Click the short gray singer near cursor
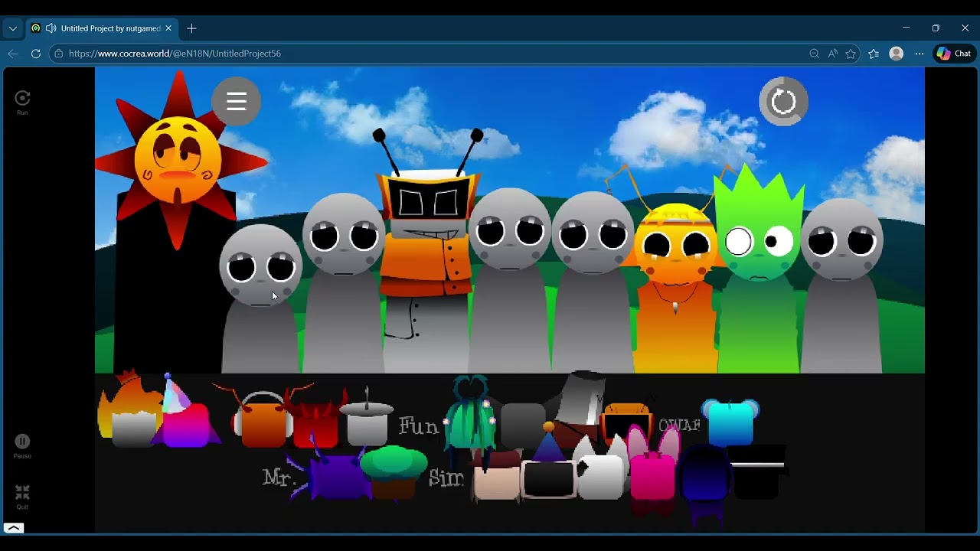This screenshot has width=980, height=551. [x=260, y=298]
